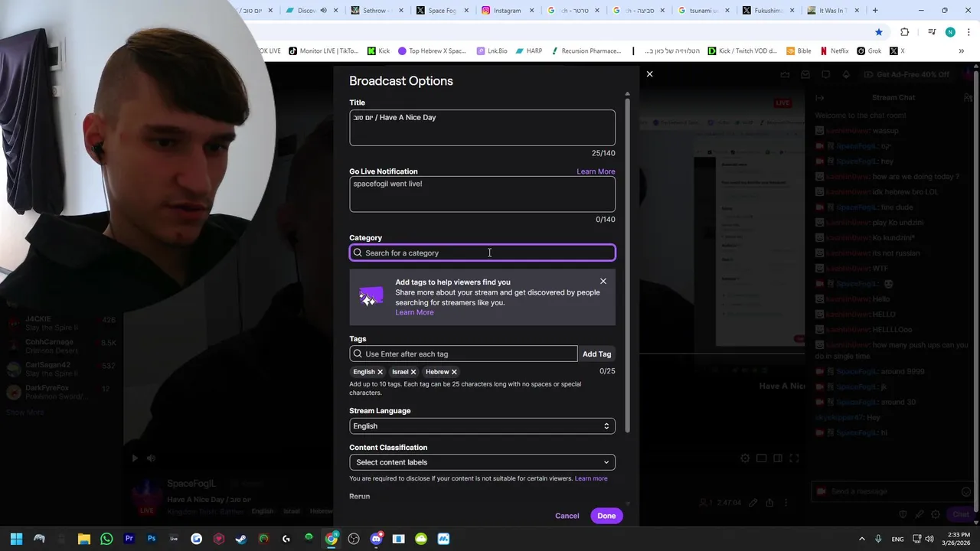This screenshot has height=551, width=980.
Task: Open the browser extensions puzzle icon
Action: pos(904,32)
